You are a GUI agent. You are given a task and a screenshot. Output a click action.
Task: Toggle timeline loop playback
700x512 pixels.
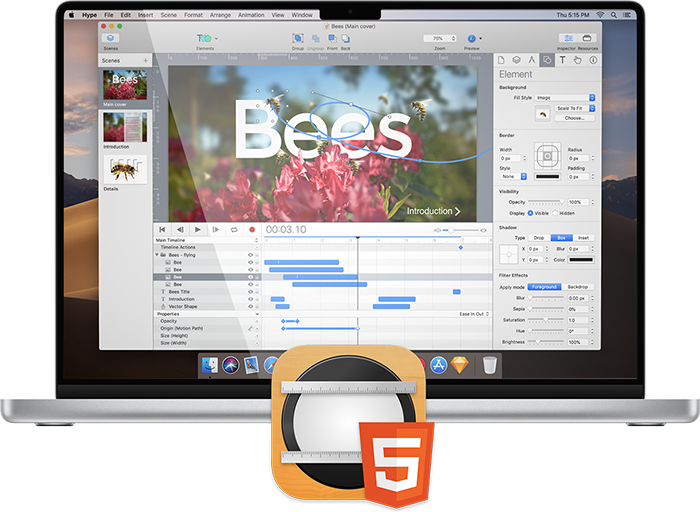pyautogui.click(x=234, y=229)
